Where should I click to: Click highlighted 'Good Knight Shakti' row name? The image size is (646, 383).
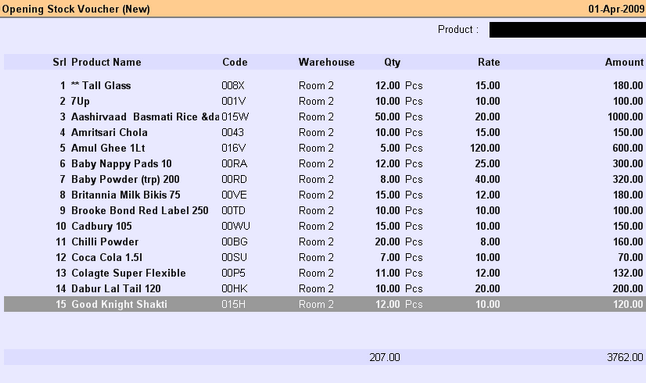(x=119, y=305)
